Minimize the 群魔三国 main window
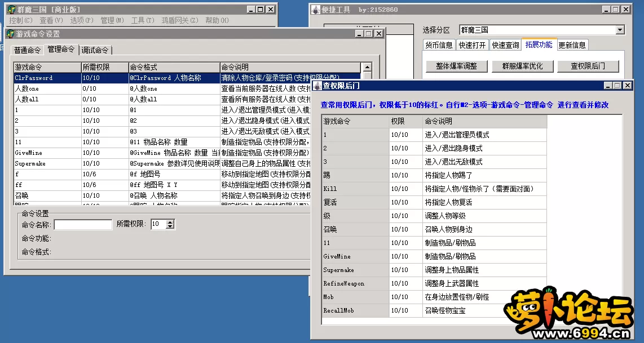Screen dimensions: 644x343 point(251,10)
